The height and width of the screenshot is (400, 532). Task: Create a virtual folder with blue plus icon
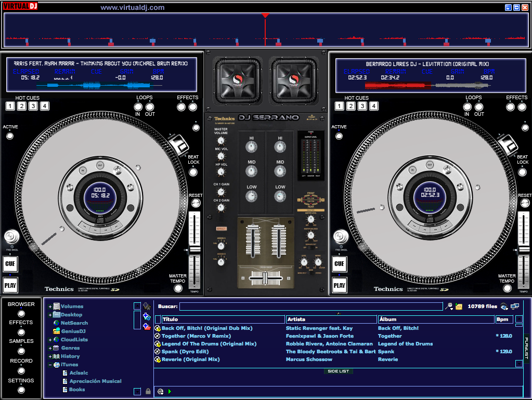point(146,316)
